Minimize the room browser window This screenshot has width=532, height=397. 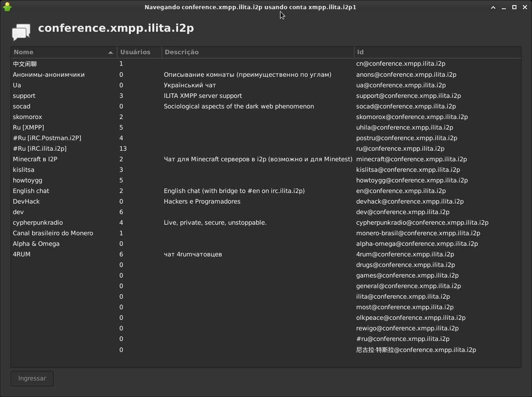[x=504, y=7]
